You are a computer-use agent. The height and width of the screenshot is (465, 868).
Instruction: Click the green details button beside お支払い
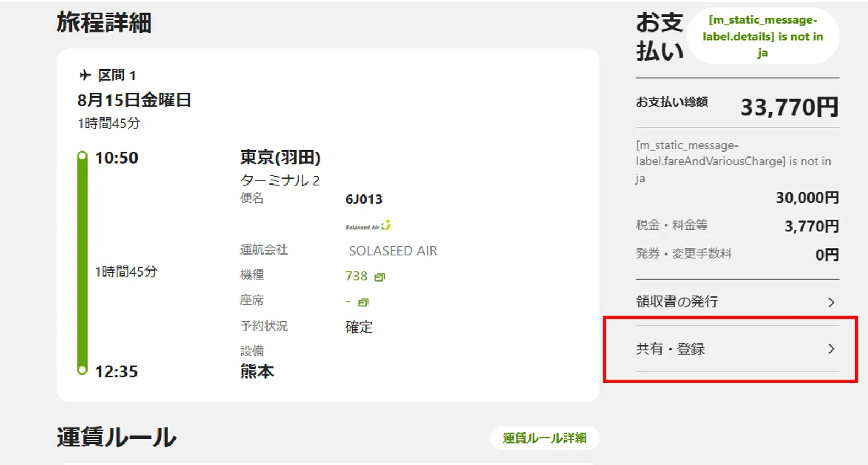click(x=762, y=36)
